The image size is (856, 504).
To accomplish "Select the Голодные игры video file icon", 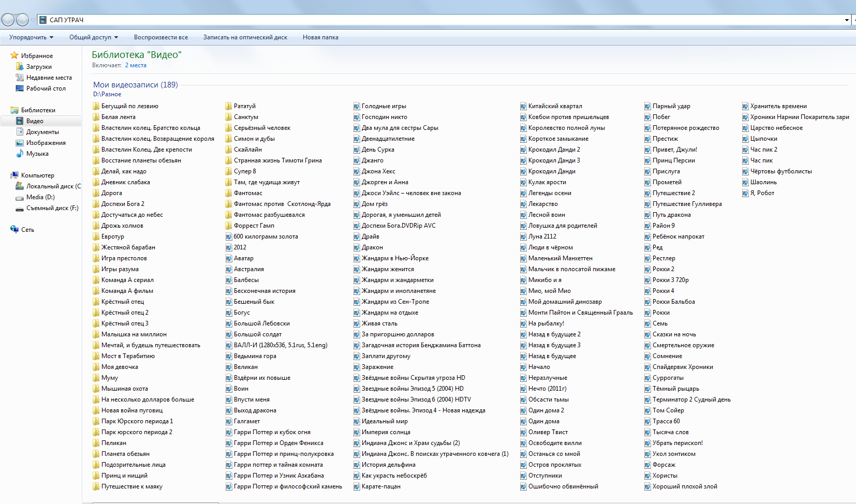I will 357,106.
